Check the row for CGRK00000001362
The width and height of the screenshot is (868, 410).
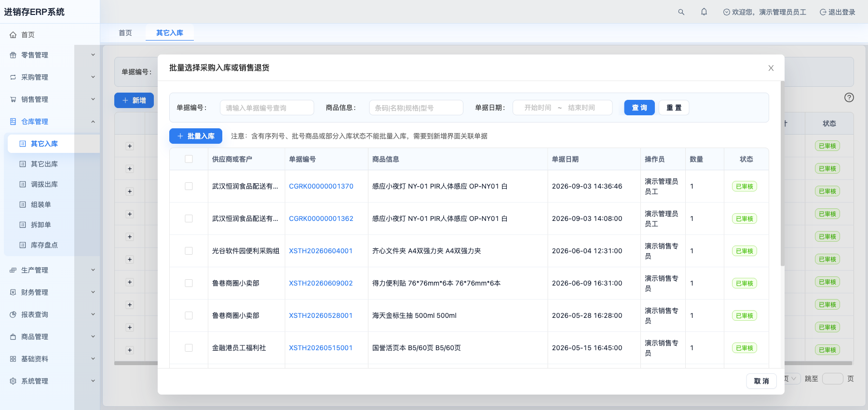[189, 219]
